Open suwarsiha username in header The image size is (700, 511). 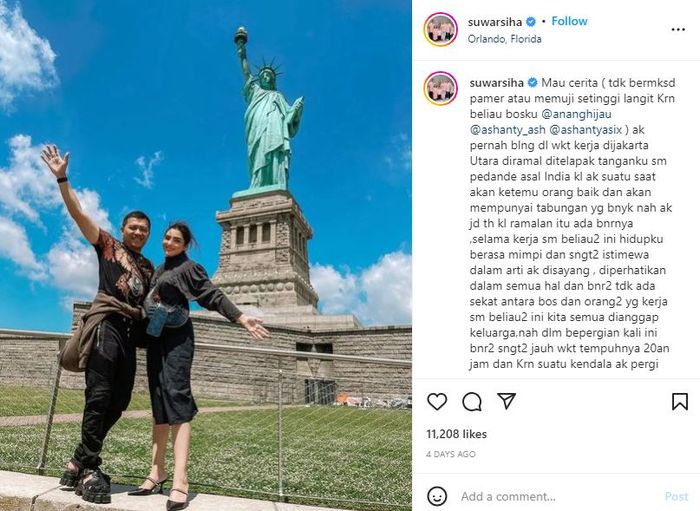(x=495, y=21)
